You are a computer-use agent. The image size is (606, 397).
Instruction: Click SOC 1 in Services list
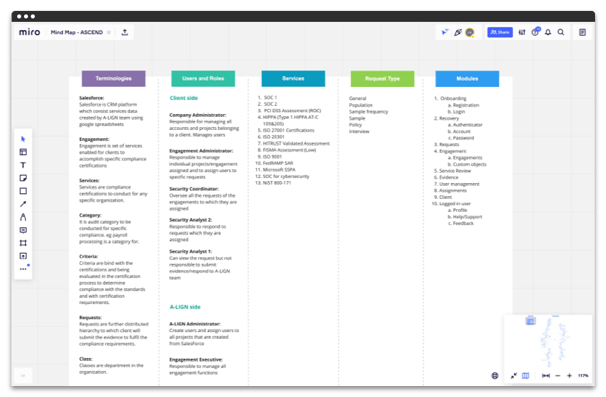point(270,97)
